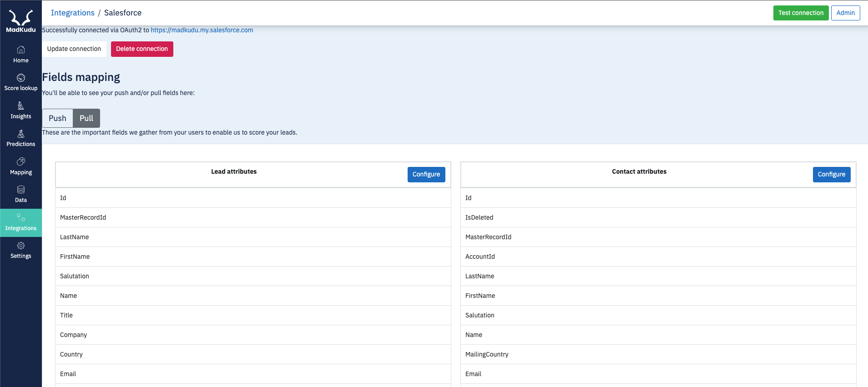Select the Insights menu label
868x387 pixels.
point(21,116)
